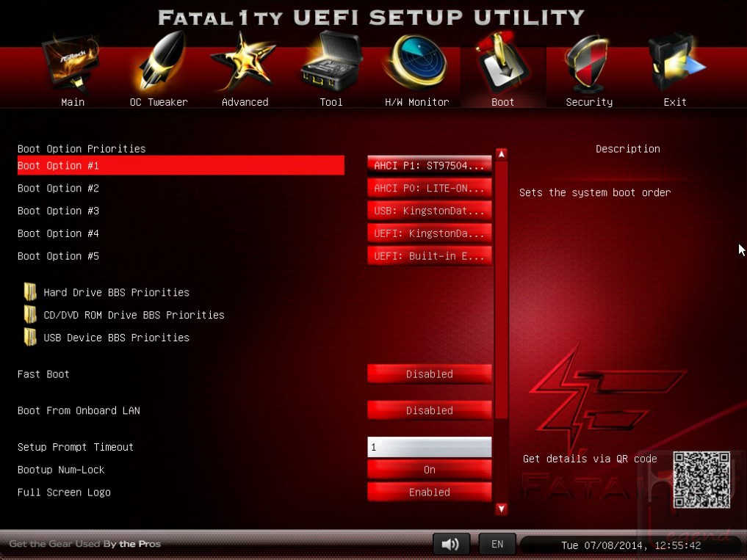Select the Boot Option #4 label
Viewport: 747px width, 560px height.
click(x=58, y=233)
